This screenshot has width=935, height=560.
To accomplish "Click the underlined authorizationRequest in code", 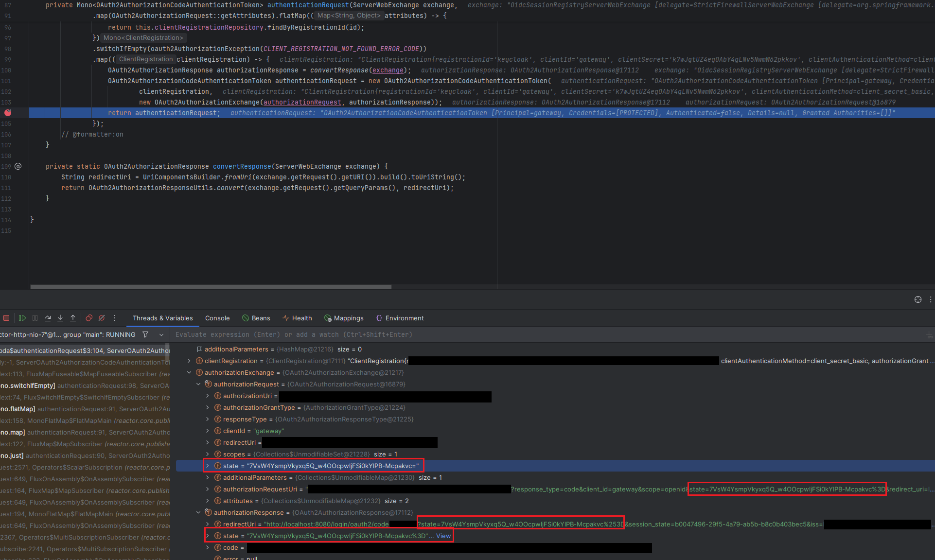I will point(302,102).
